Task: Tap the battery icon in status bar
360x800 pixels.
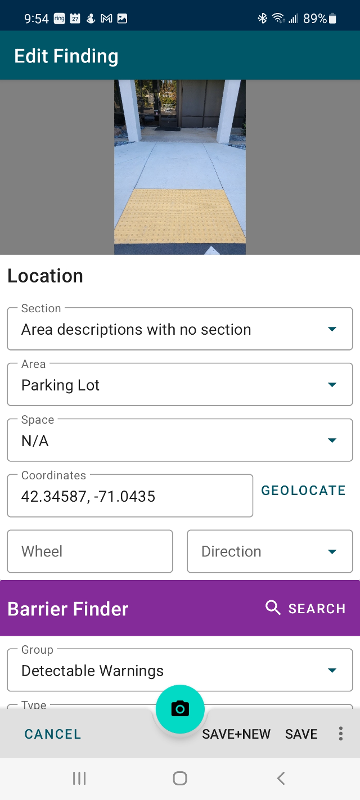Action: [333, 19]
